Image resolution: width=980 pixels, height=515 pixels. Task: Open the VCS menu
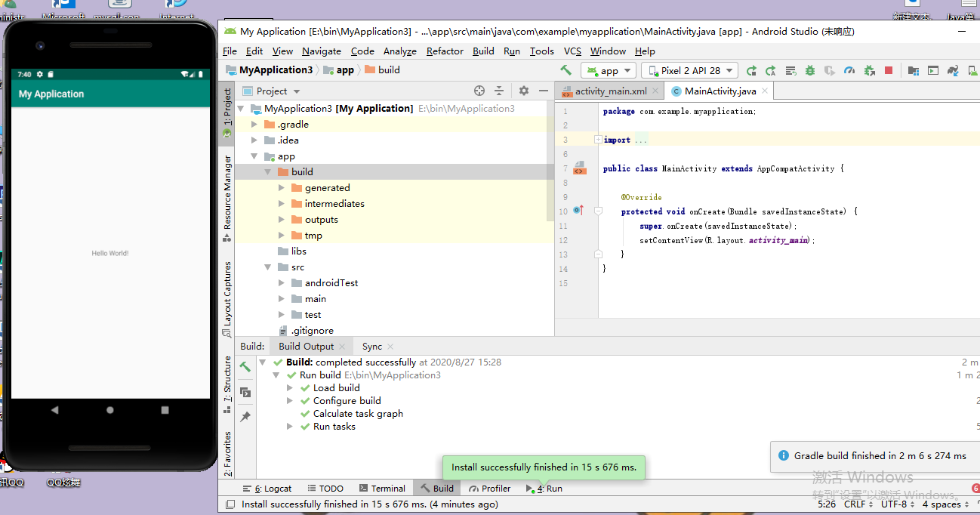573,51
